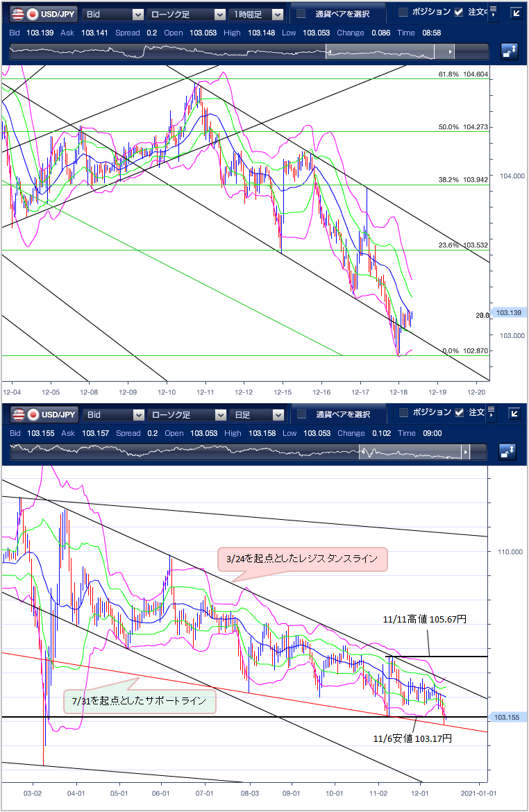Open the 1時間足 timeframe dropdown
This screenshot has height=812, width=529.
[x=258, y=14]
